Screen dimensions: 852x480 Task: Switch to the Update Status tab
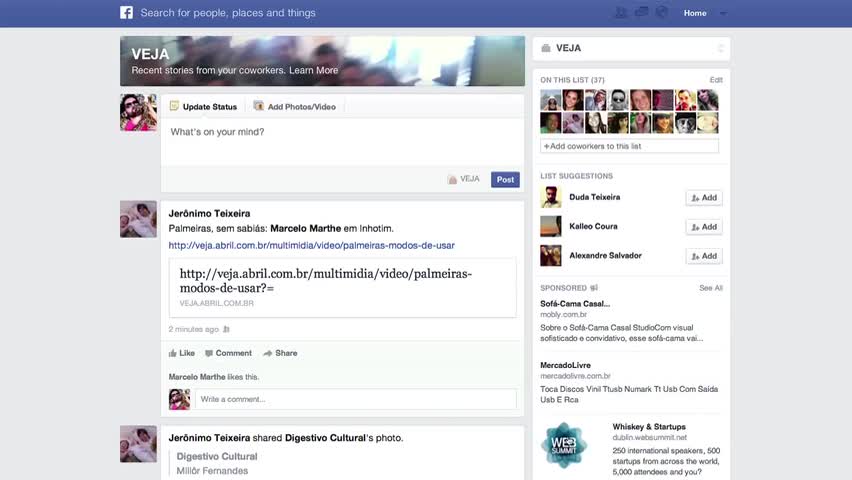(x=204, y=107)
